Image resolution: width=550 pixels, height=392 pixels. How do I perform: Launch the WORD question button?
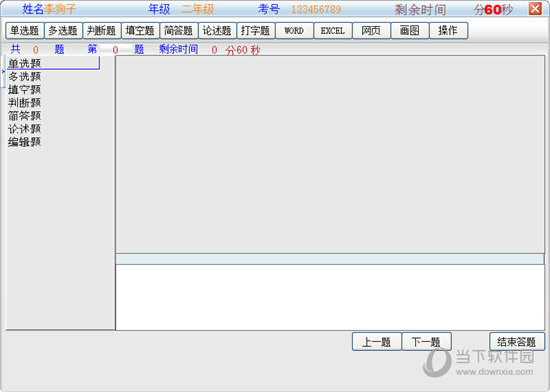(x=294, y=31)
